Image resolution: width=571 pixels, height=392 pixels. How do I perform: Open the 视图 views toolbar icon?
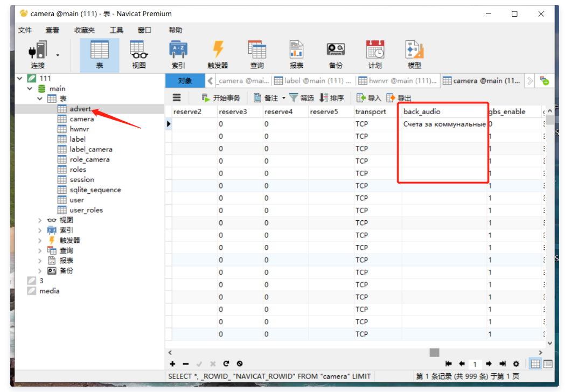pos(139,54)
